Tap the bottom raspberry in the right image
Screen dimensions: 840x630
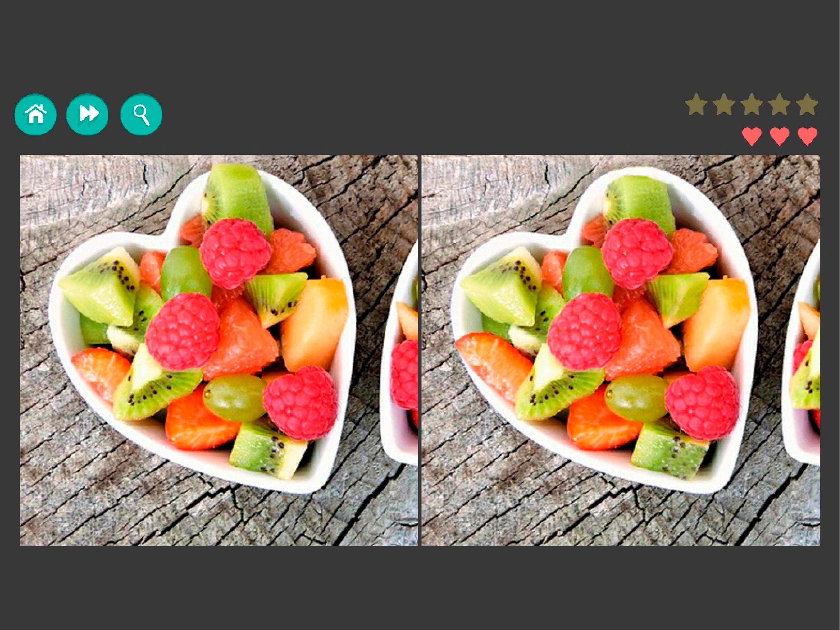tap(702, 403)
